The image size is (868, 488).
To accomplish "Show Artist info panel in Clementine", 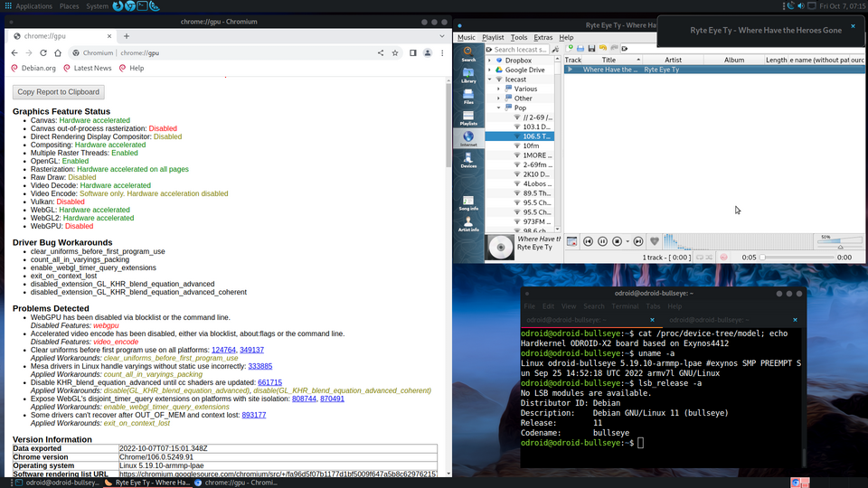I will coord(468,223).
